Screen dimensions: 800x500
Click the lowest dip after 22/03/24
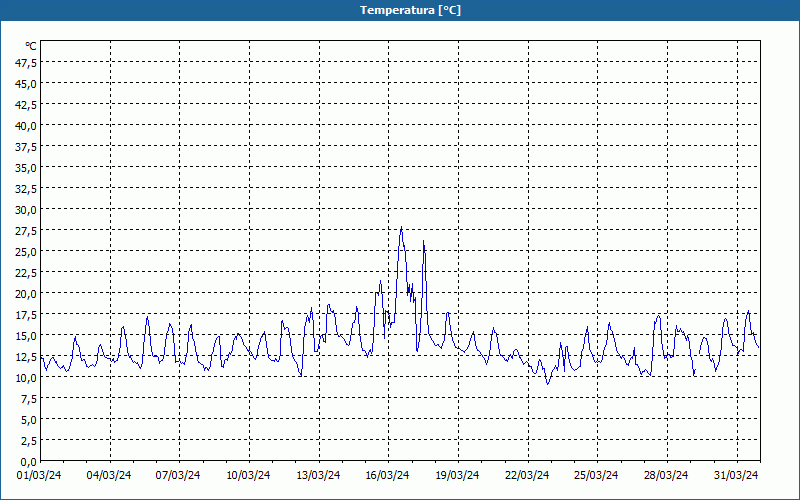tap(547, 384)
